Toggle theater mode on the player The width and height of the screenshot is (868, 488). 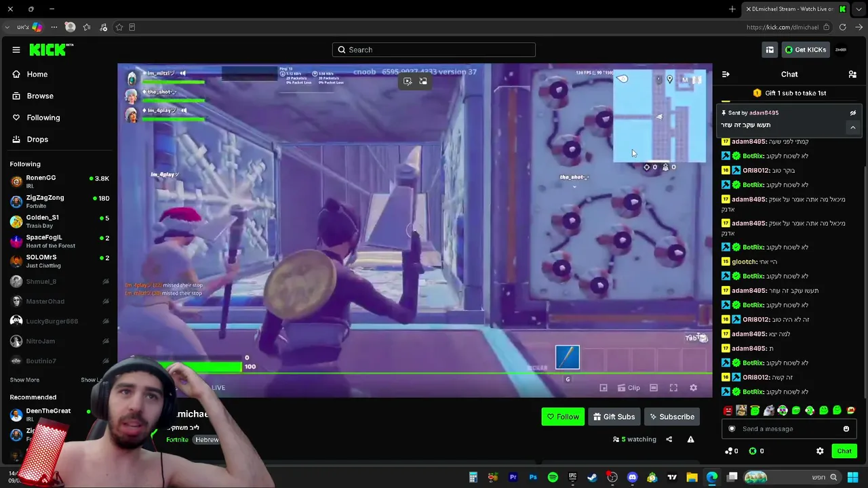tap(654, 388)
